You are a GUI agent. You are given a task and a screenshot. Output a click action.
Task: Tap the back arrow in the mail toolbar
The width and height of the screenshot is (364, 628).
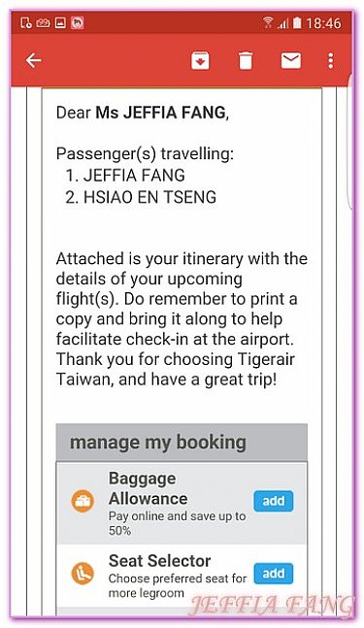(x=33, y=60)
